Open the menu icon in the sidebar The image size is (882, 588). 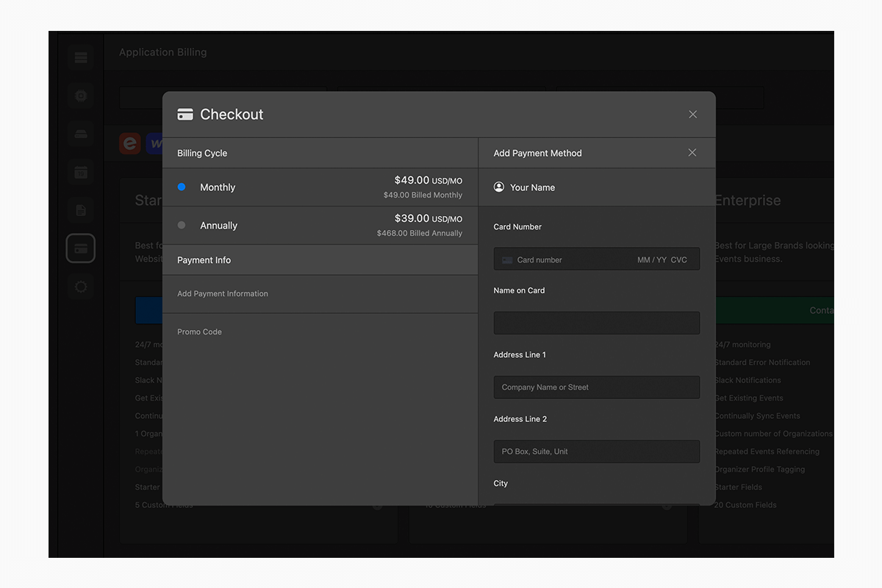[81, 57]
